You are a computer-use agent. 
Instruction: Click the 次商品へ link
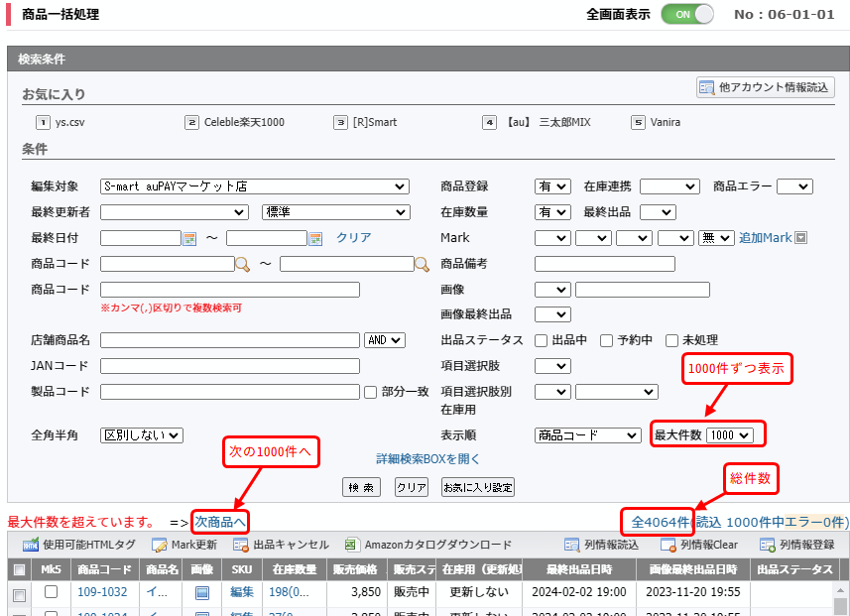(220, 522)
